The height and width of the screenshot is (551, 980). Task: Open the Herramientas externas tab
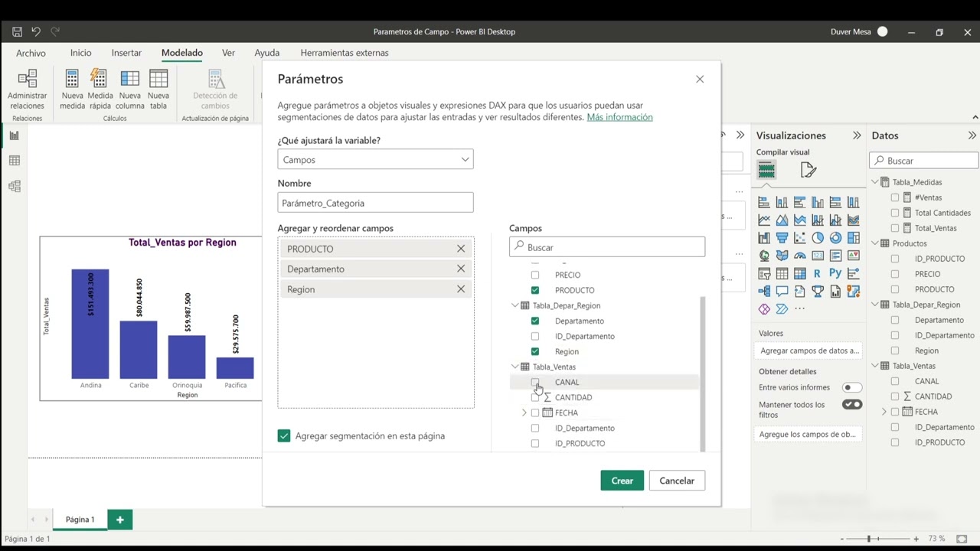345,53
